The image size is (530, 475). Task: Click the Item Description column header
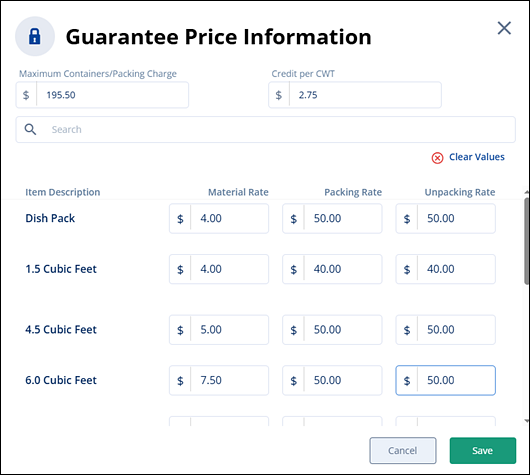point(63,192)
